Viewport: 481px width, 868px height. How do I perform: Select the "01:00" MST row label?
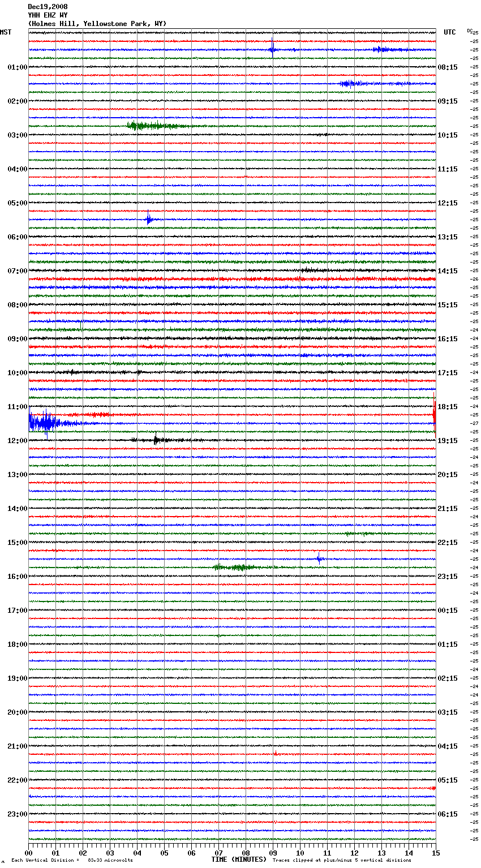(x=17, y=67)
